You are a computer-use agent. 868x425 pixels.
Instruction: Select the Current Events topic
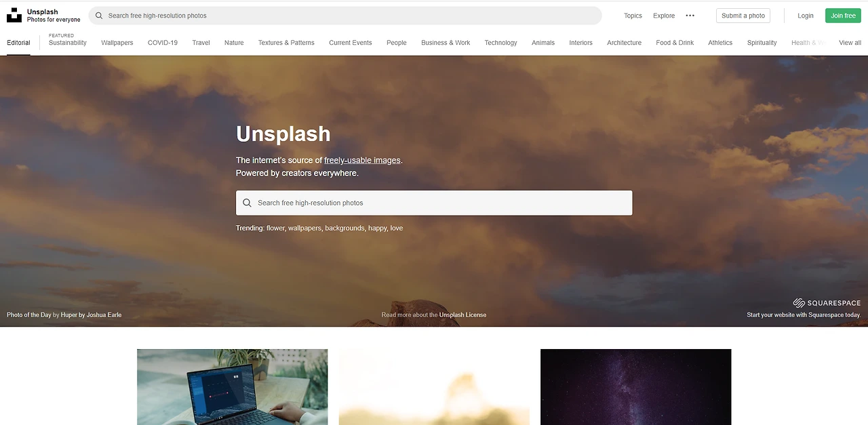(351, 43)
